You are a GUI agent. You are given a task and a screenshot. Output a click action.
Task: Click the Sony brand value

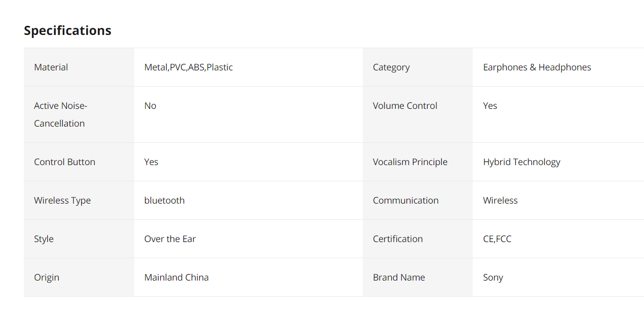click(x=493, y=278)
